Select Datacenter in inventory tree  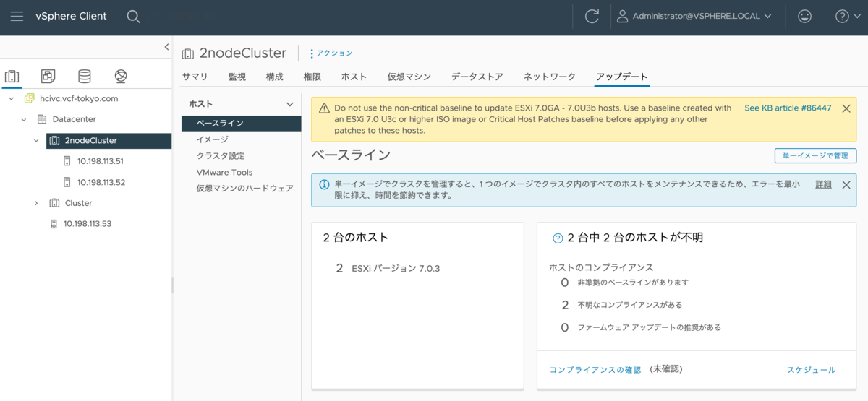[75, 119]
